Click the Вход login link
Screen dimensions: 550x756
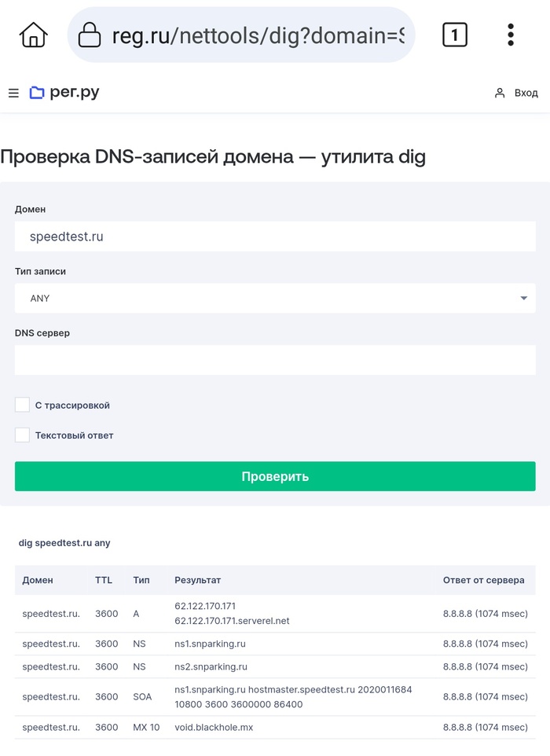point(526,93)
